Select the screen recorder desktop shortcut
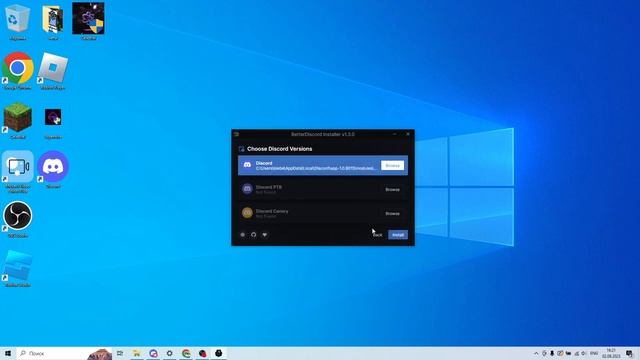 [18, 171]
